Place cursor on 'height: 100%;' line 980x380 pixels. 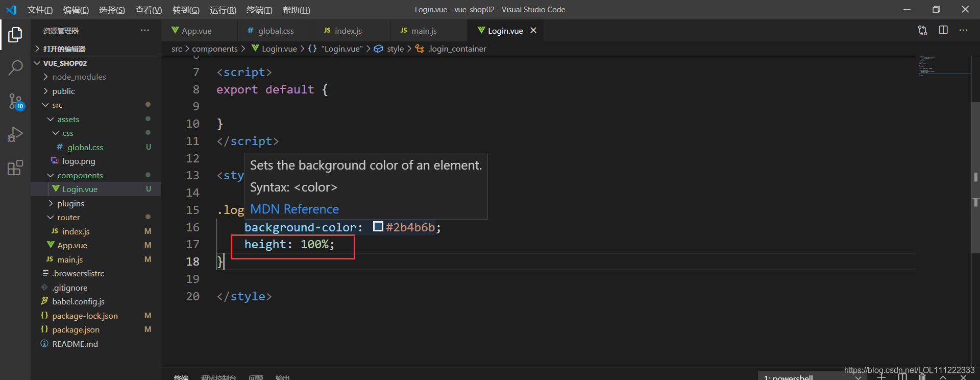(289, 244)
